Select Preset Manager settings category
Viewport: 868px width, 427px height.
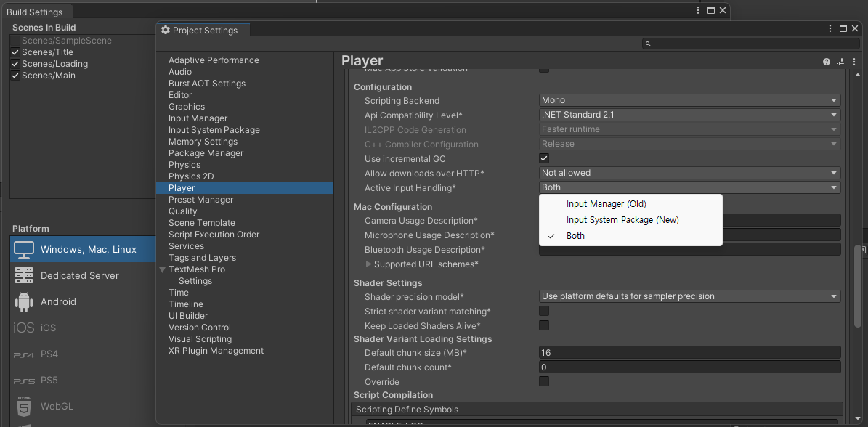[x=201, y=199]
